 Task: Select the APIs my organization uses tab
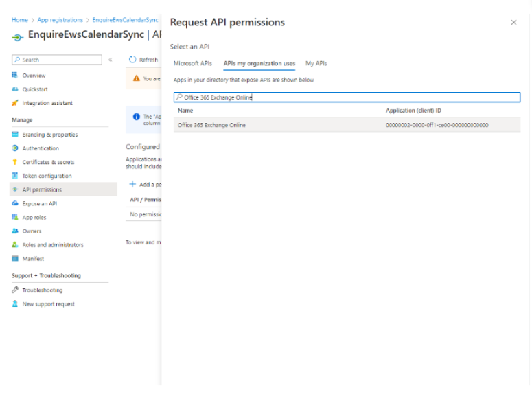tap(259, 63)
